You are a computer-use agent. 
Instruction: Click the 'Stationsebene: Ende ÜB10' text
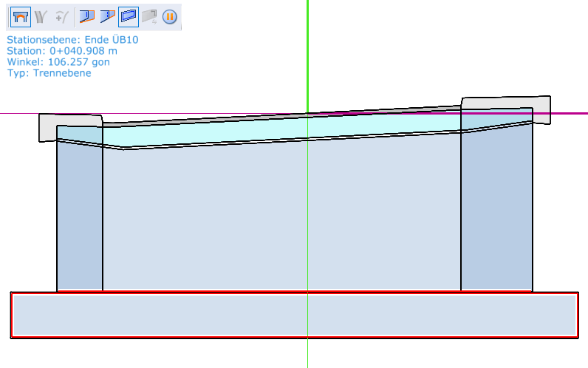click(x=72, y=40)
